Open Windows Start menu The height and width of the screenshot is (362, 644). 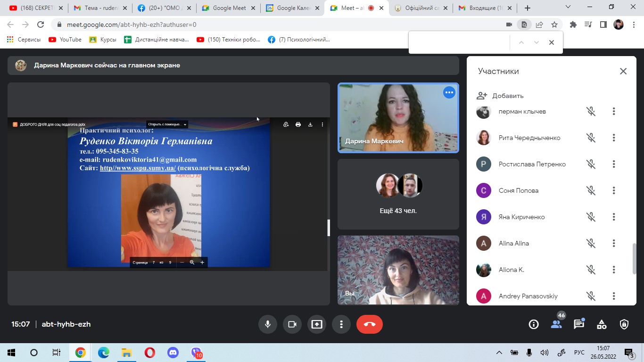pyautogui.click(x=11, y=353)
